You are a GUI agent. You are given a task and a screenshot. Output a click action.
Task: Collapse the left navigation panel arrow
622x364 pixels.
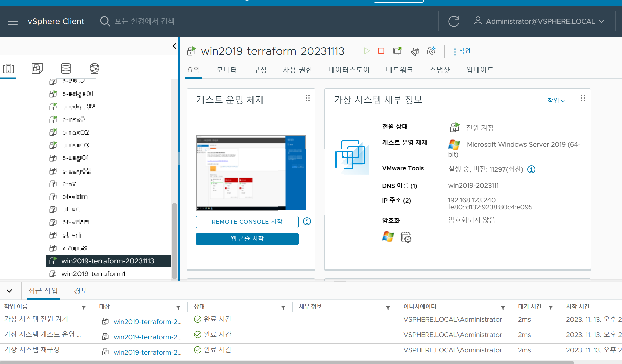(174, 46)
